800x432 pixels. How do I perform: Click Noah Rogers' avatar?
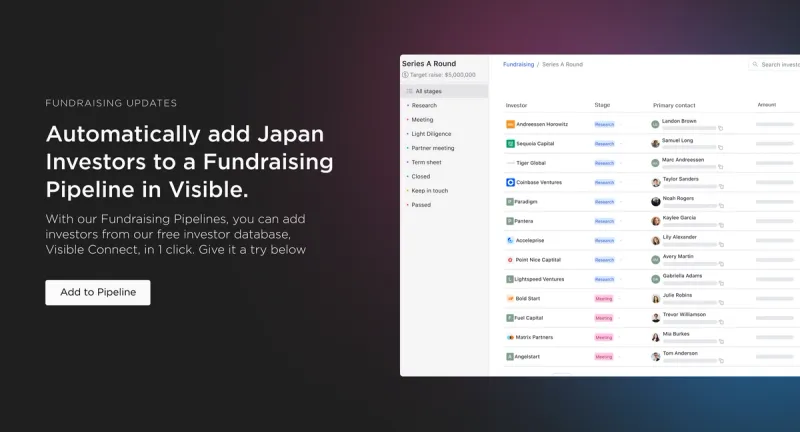[x=656, y=202]
